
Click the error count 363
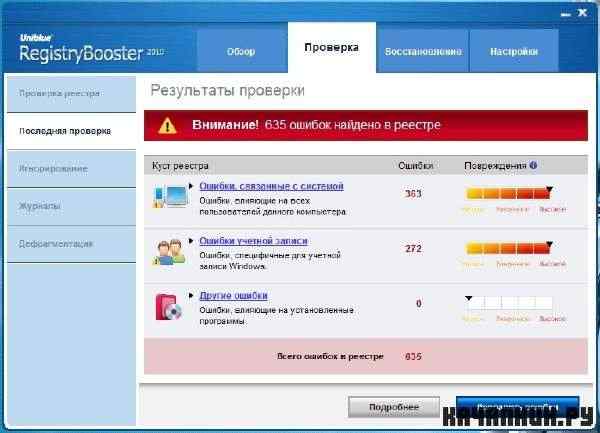pyautogui.click(x=413, y=194)
